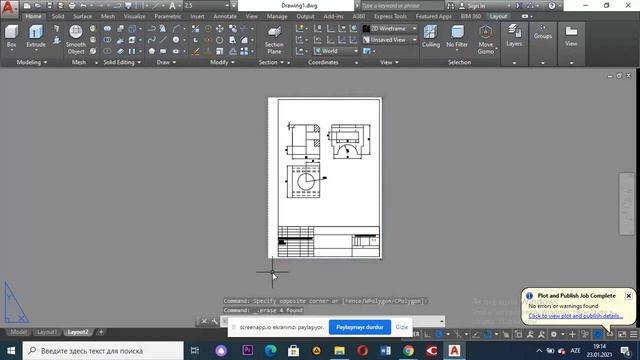Activate the Culling selection option

431,36
